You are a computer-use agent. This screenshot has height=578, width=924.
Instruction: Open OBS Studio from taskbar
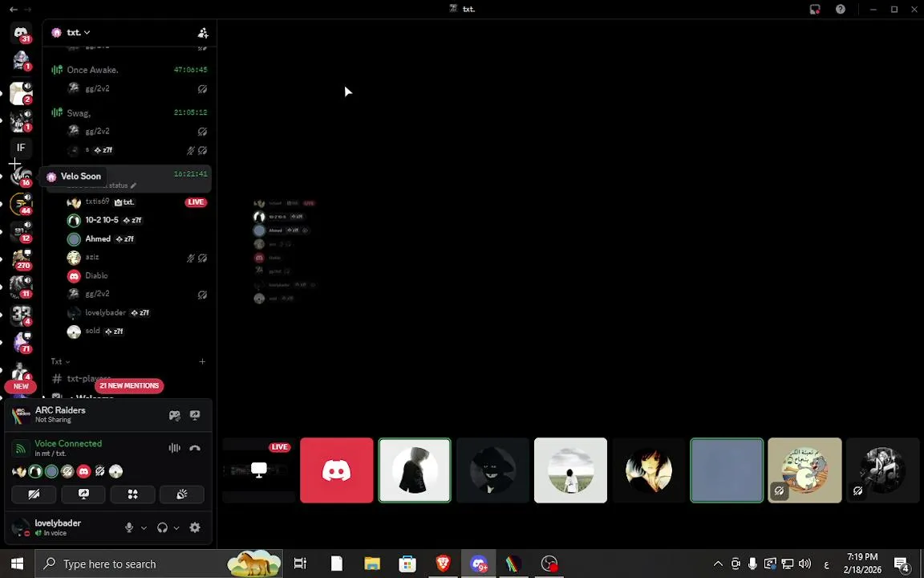549,564
